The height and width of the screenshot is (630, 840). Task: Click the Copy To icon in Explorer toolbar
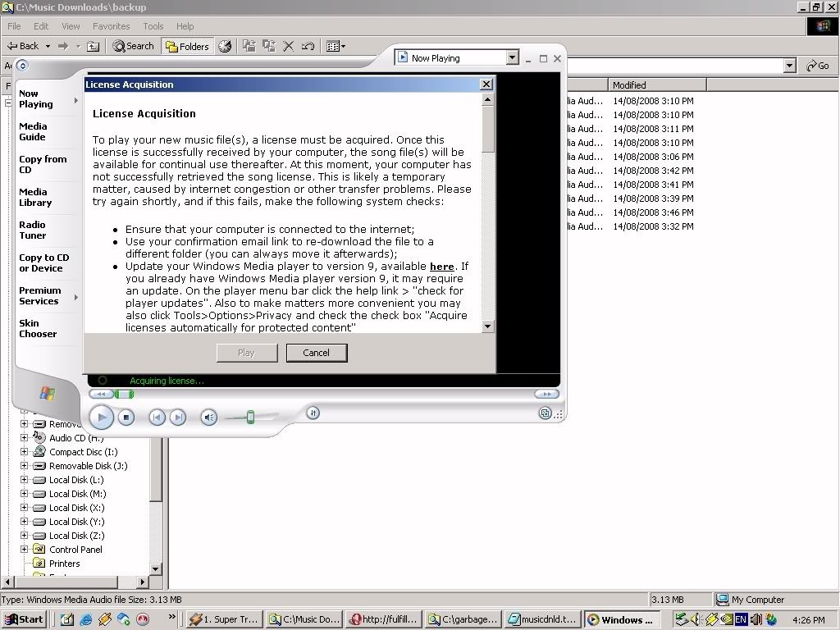(x=268, y=46)
